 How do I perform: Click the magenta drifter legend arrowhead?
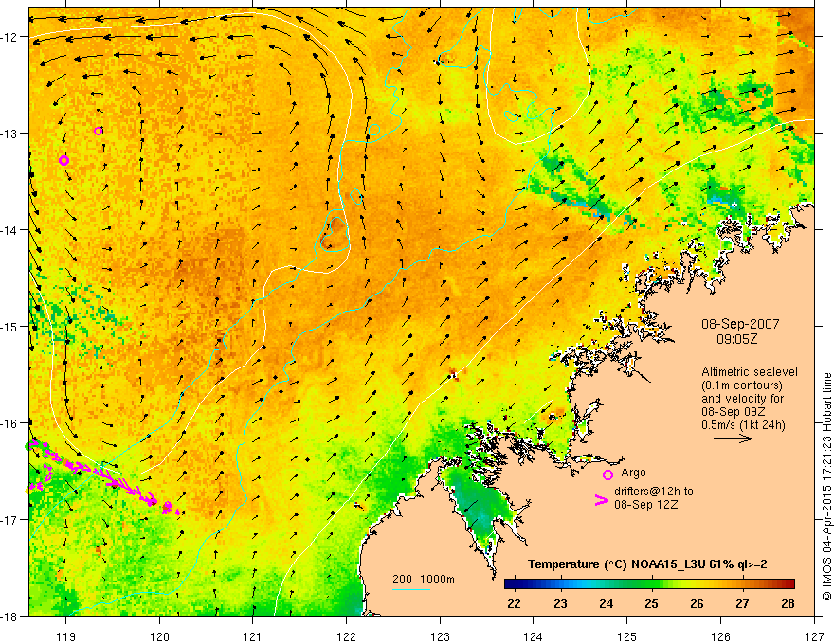(602, 500)
